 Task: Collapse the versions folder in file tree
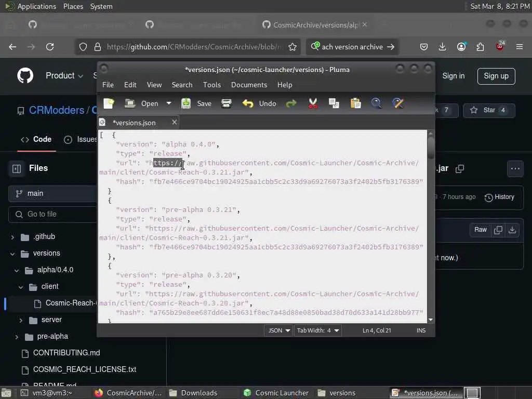point(12,254)
